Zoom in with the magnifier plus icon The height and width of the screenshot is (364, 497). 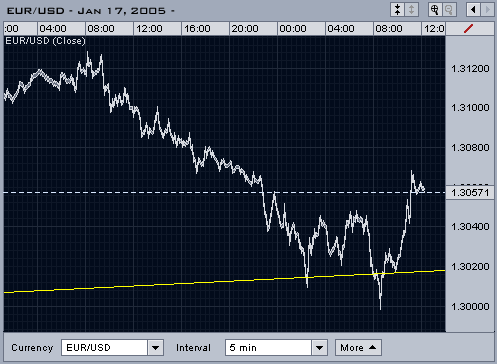tap(435, 10)
